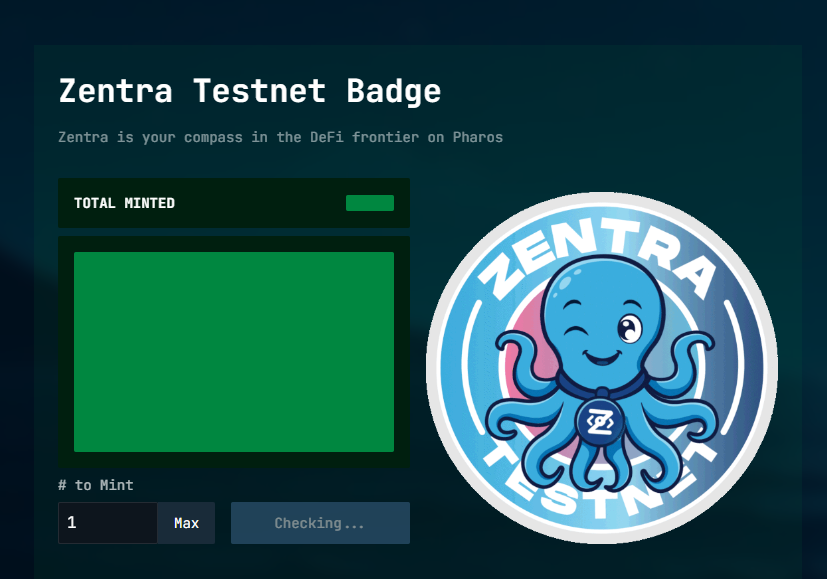Click the Max button

coord(186,523)
